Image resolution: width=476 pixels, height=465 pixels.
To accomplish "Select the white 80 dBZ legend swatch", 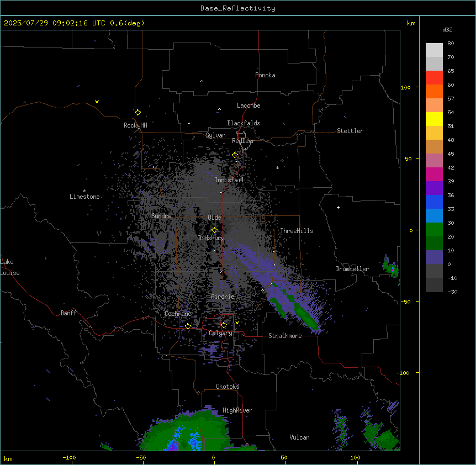I will pos(434,50).
